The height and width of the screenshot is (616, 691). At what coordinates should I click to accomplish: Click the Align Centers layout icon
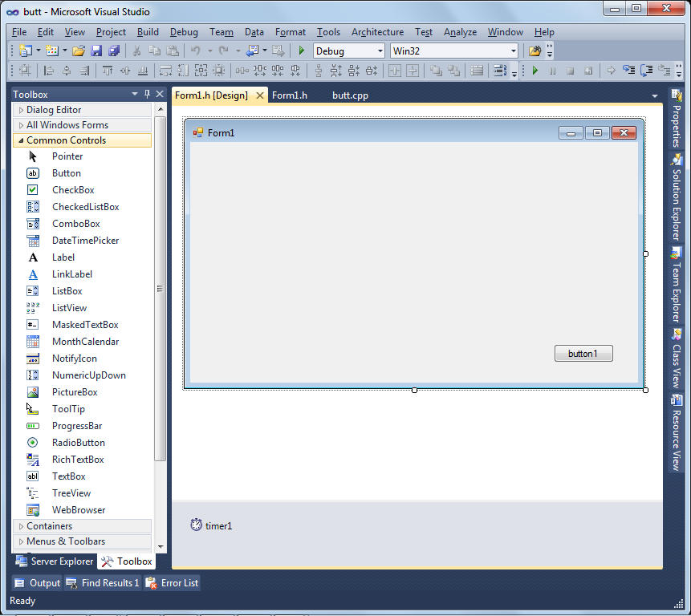pos(67,71)
